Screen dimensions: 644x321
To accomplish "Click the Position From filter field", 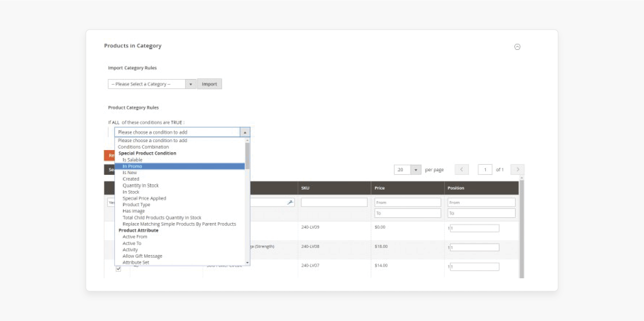I will point(481,202).
